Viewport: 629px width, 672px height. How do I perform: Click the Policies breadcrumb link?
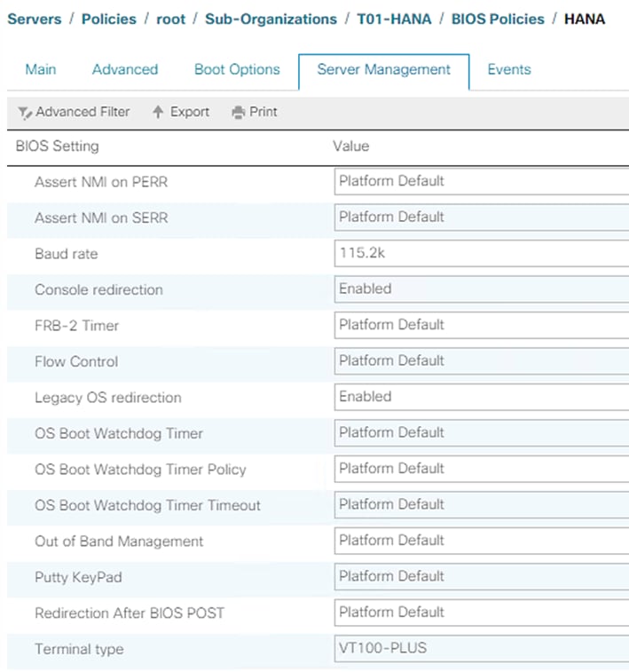click(107, 19)
